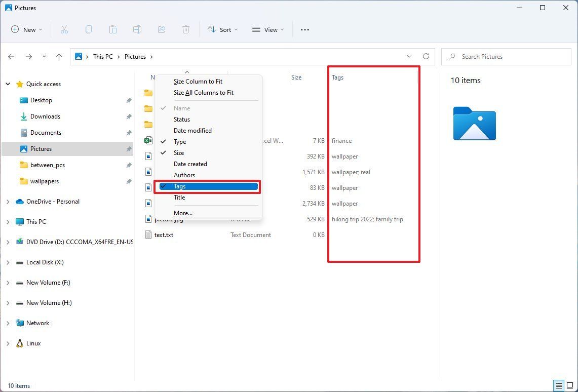Click the back navigation arrow
Viewport: 578px width, 392px height.
[x=11, y=57]
